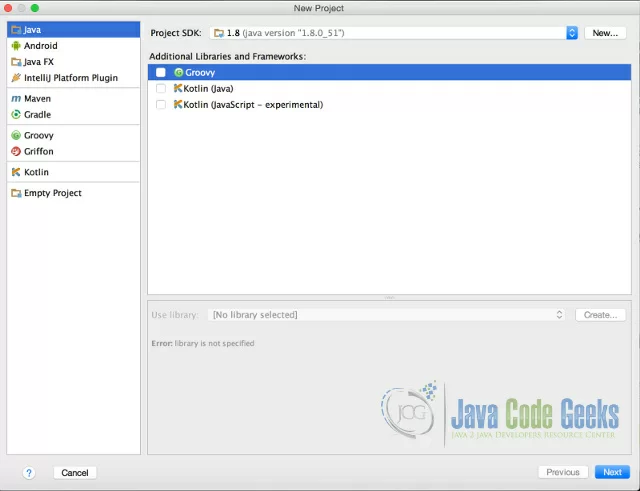
Task: Tick the Kotlin (Java) checkbox
Action: 161,89
